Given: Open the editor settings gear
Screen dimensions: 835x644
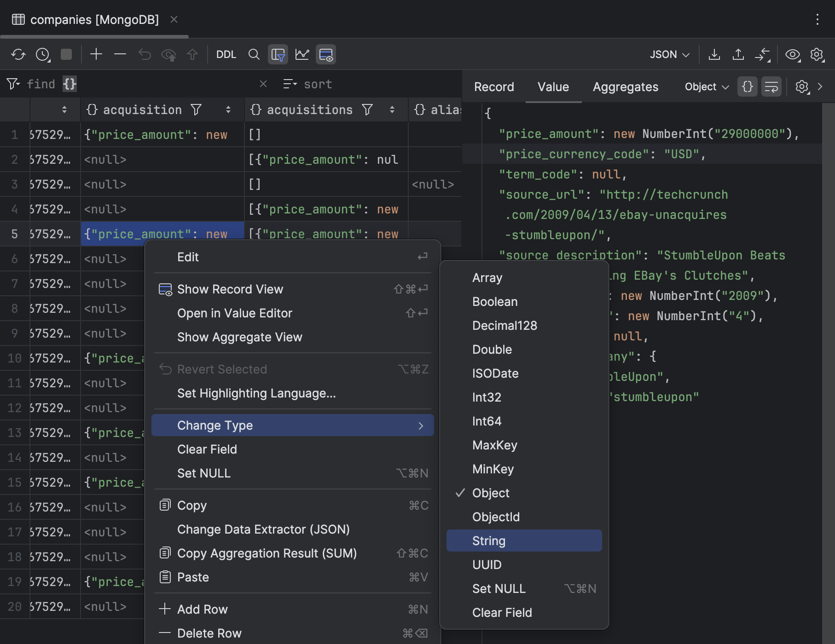Looking at the screenshot, I should point(817,54).
